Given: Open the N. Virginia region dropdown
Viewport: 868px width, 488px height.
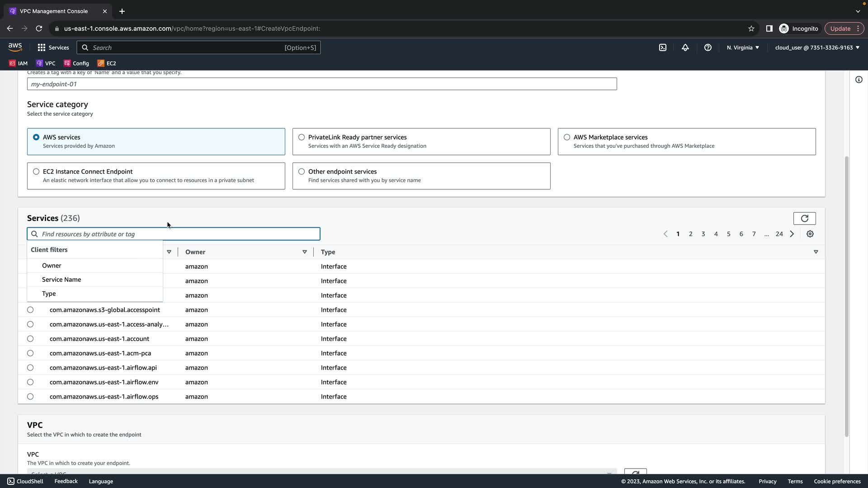Looking at the screenshot, I should pyautogui.click(x=743, y=47).
